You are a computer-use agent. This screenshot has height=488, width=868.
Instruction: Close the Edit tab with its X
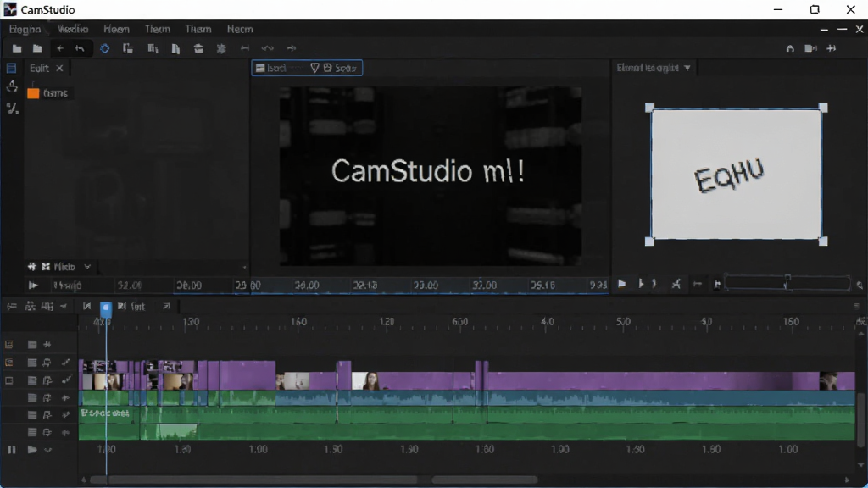59,68
